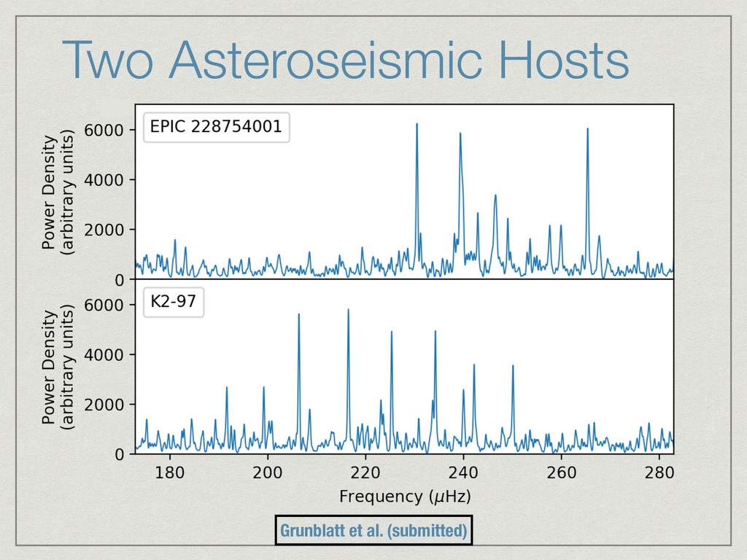Select the 'K2-97' legend label
The width and height of the screenshot is (747, 560).
point(174,302)
